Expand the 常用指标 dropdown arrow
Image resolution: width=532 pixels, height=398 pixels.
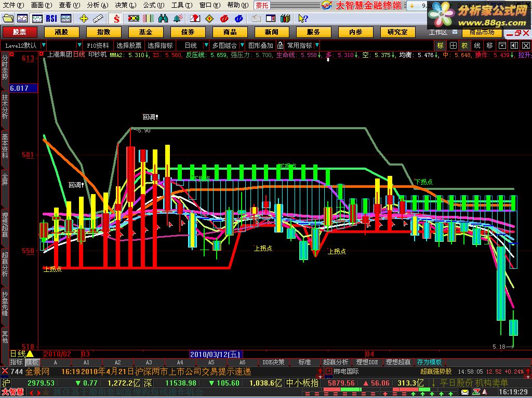[317, 45]
